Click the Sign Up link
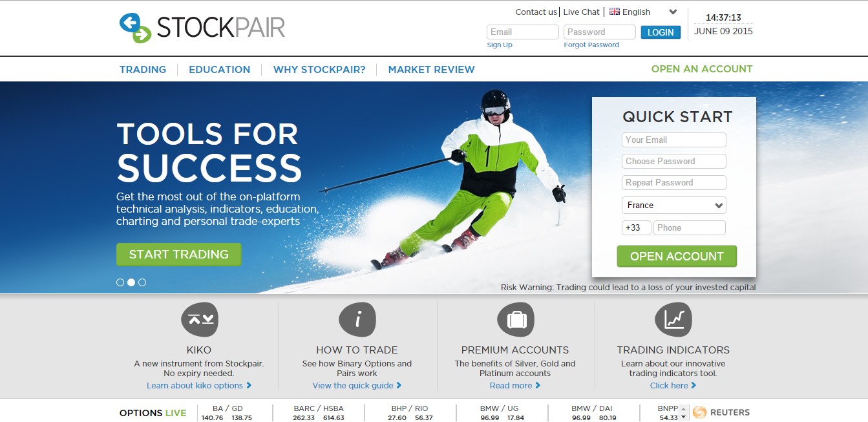This screenshot has width=868, height=422. [500, 45]
